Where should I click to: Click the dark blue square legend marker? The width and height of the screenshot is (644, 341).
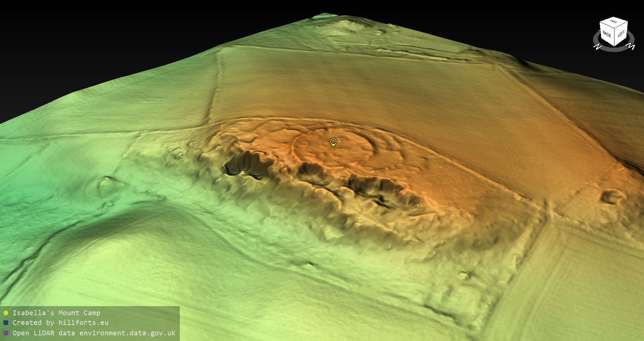point(6,323)
